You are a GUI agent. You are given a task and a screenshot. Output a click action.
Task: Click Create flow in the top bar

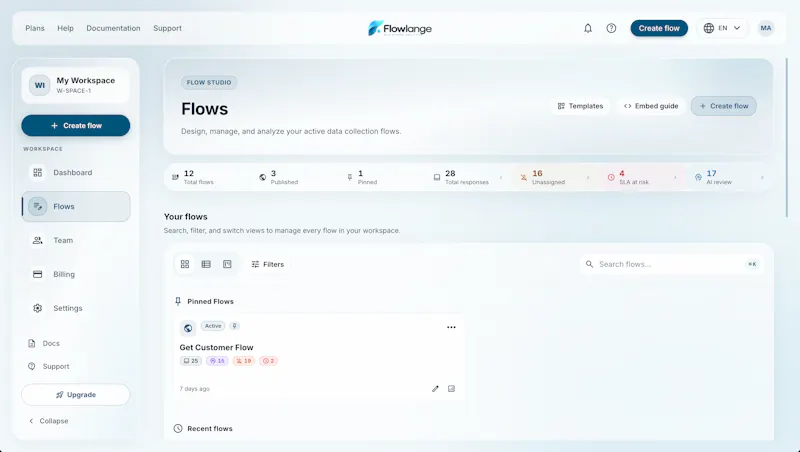[659, 28]
